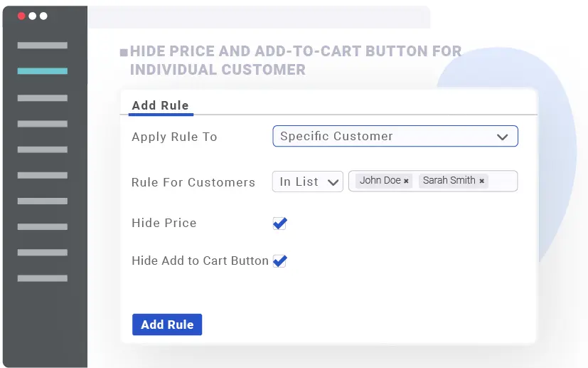Click the small square bullet before heading
This screenshot has height=368, width=588.
(x=124, y=52)
